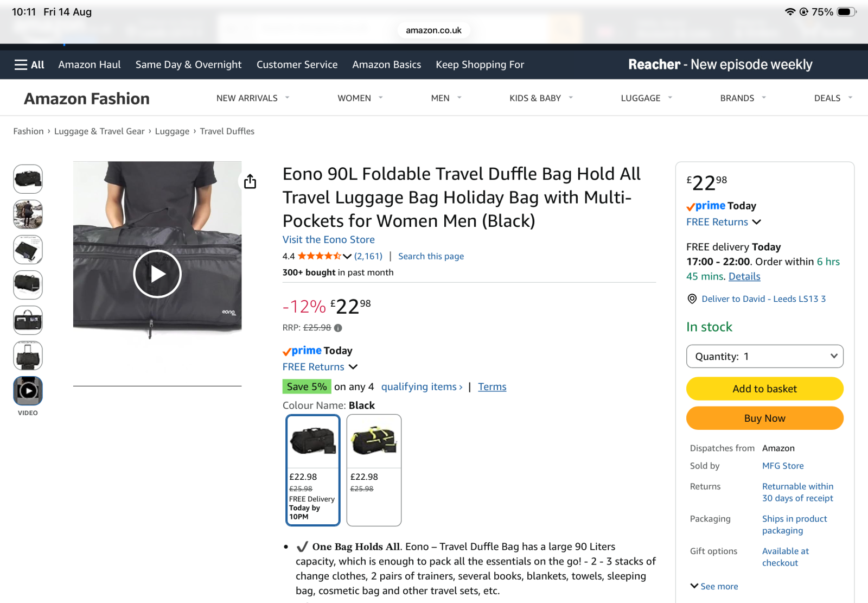Image resolution: width=868 pixels, height=603 pixels.
Task: Open Available at checkout gift link
Action: tap(785, 557)
